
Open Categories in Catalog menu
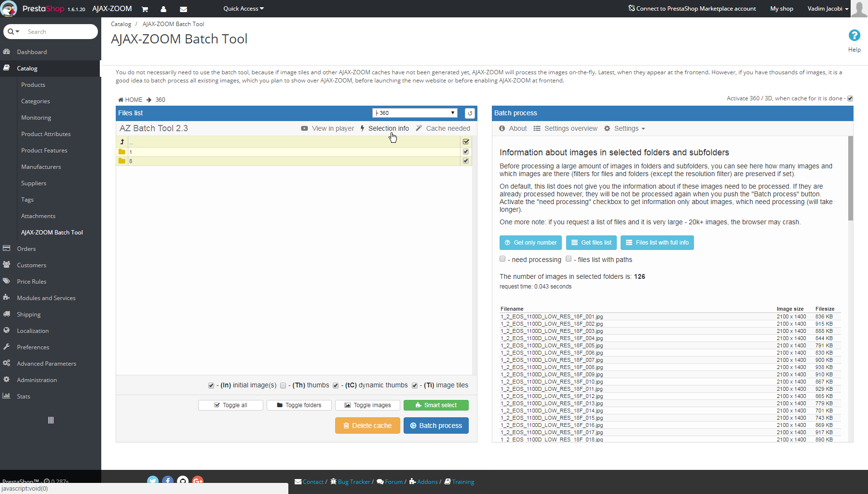(x=36, y=101)
